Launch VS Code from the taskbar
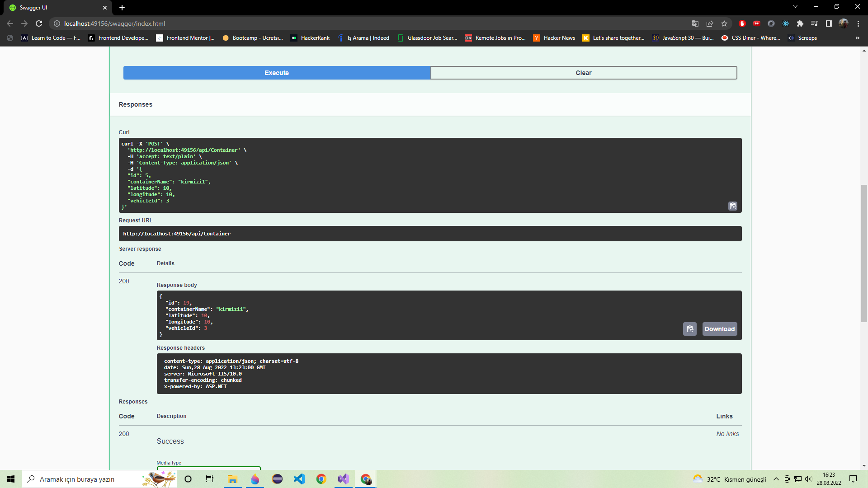 click(299, 479)
